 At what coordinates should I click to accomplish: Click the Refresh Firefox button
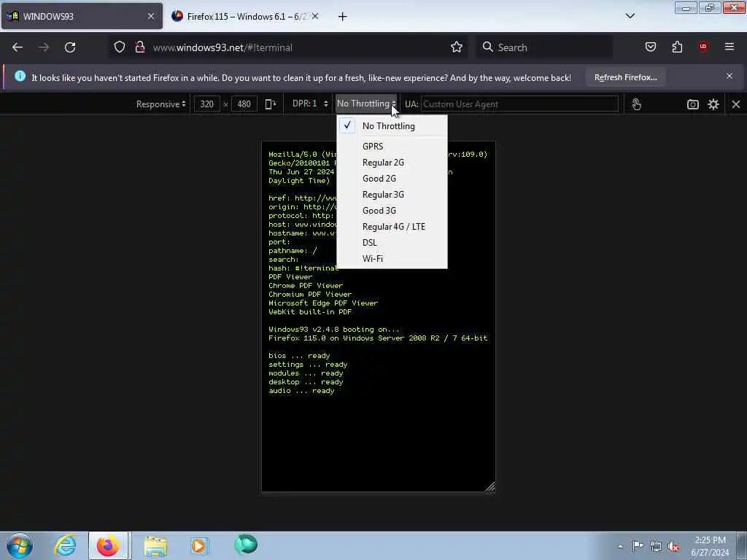[625, 77]
